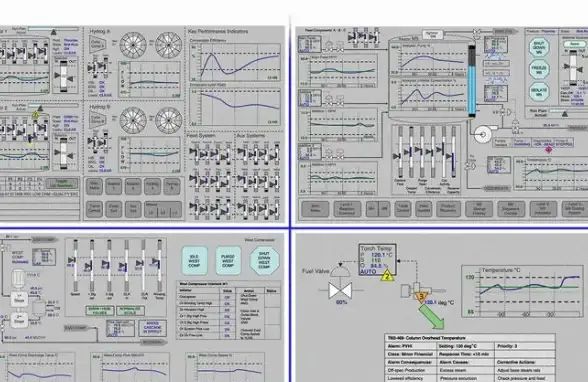Click the large green arrow pointer

click(x=432, y=316)
